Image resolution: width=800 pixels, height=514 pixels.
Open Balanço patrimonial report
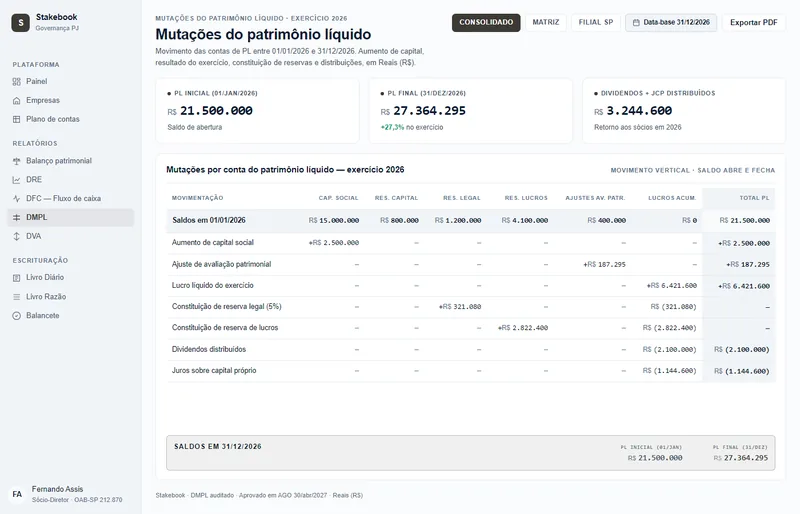point(71,161)
